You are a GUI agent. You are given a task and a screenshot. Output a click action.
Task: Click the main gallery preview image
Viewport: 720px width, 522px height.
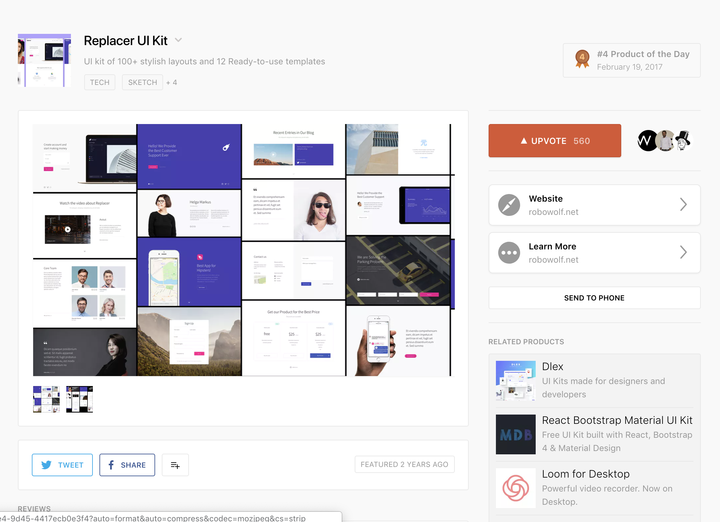coord(243,250)
